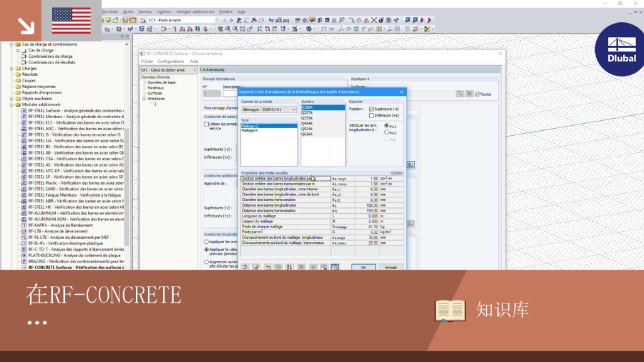Click the sort entries icon in dialog

tap(289, 266)
